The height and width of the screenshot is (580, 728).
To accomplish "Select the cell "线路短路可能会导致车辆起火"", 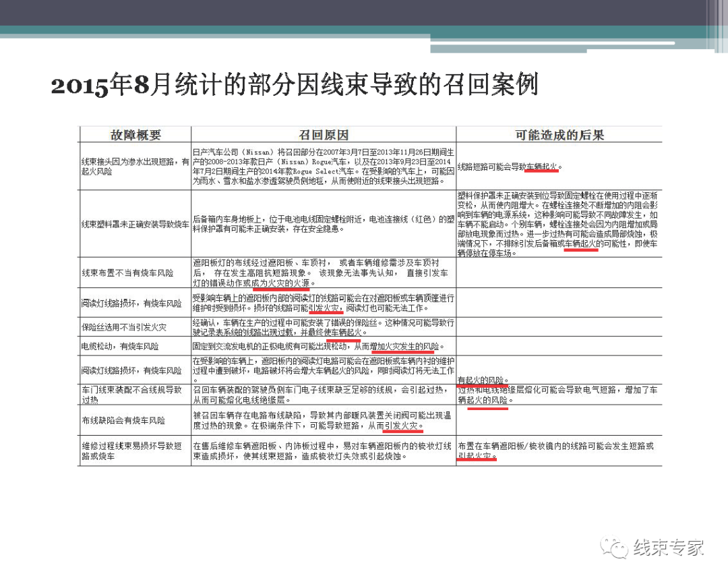I will [x=510, y=167].
